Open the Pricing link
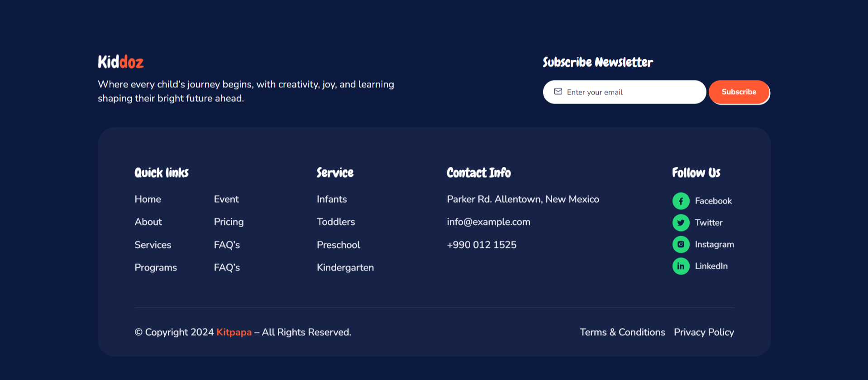The width and height of the screenshot is (868, 380). tap(229, 222)
